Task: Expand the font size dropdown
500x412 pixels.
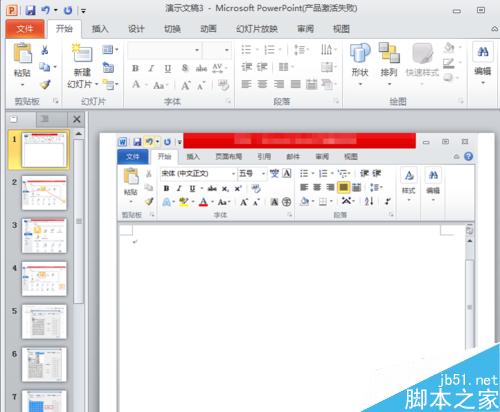Action: [x=227, y=50]
